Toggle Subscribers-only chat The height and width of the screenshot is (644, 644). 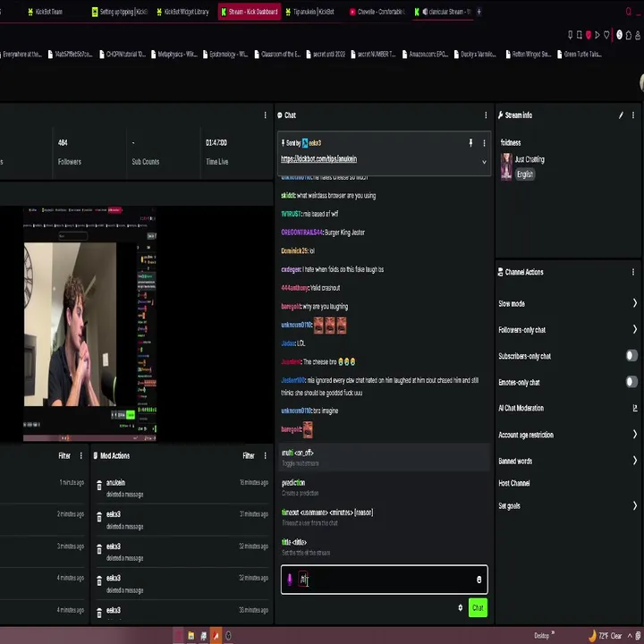click(x=631, y=356)
